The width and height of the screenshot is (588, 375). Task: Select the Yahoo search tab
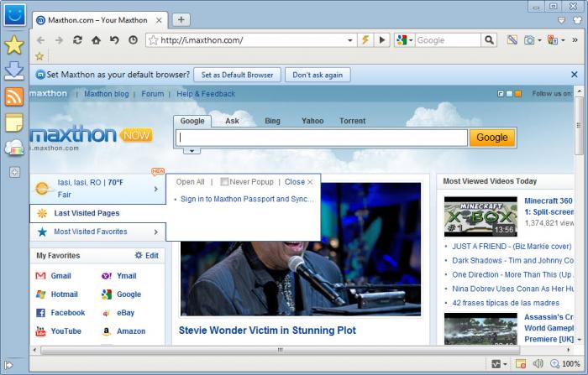pos(312,121)
